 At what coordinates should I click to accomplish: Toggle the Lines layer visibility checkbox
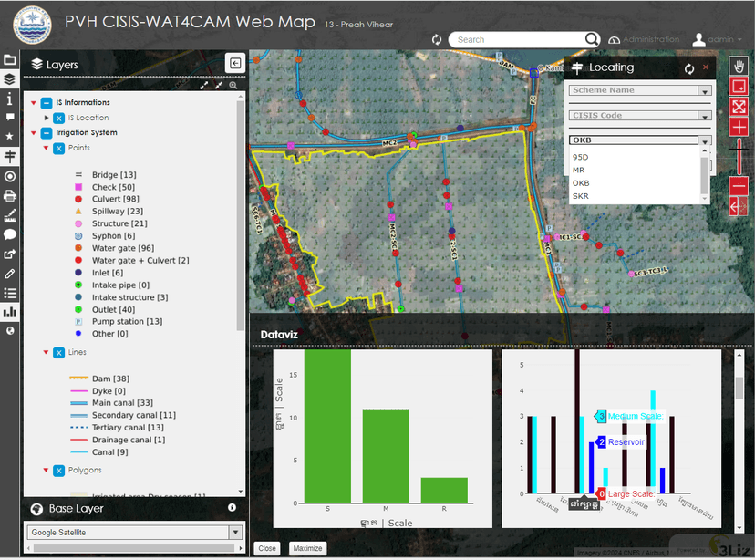(59, 352)
